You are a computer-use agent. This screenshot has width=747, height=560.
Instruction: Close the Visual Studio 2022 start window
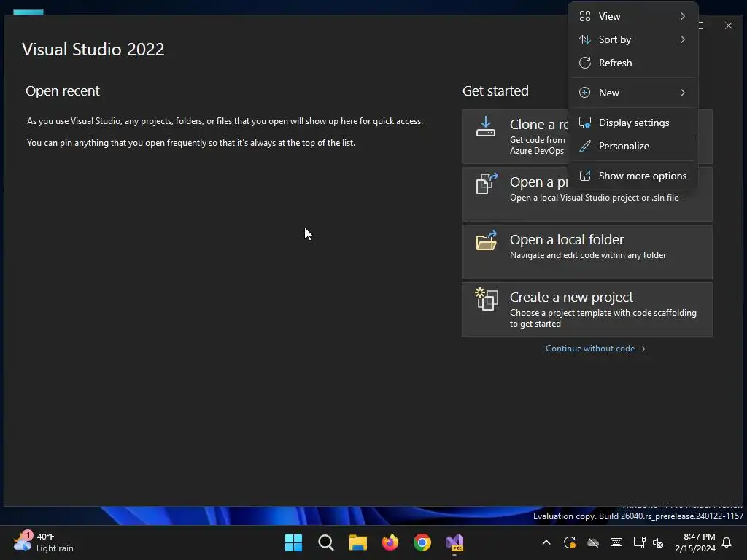729,26
